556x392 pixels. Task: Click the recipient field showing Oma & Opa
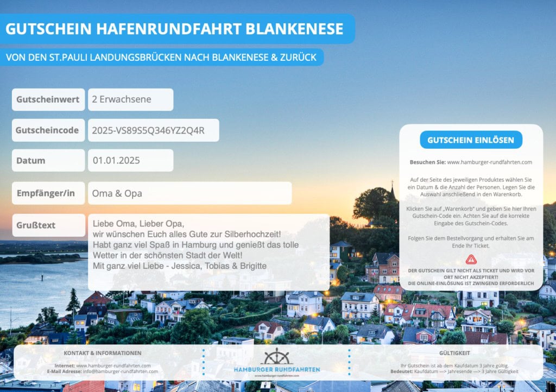pyautogui.click(x=190, y=193)
